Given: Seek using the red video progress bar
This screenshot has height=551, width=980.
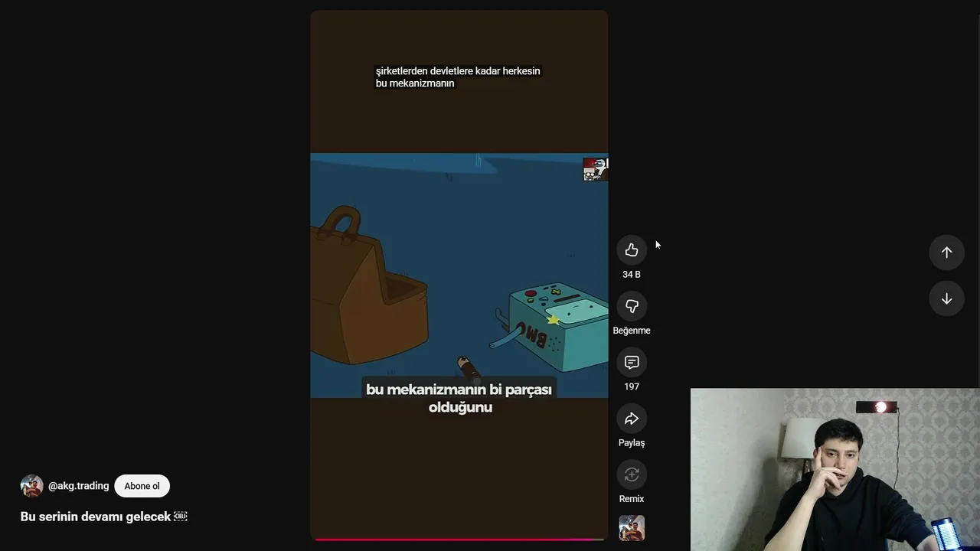Looking at the screenshot, I should [x=459, y=540].
